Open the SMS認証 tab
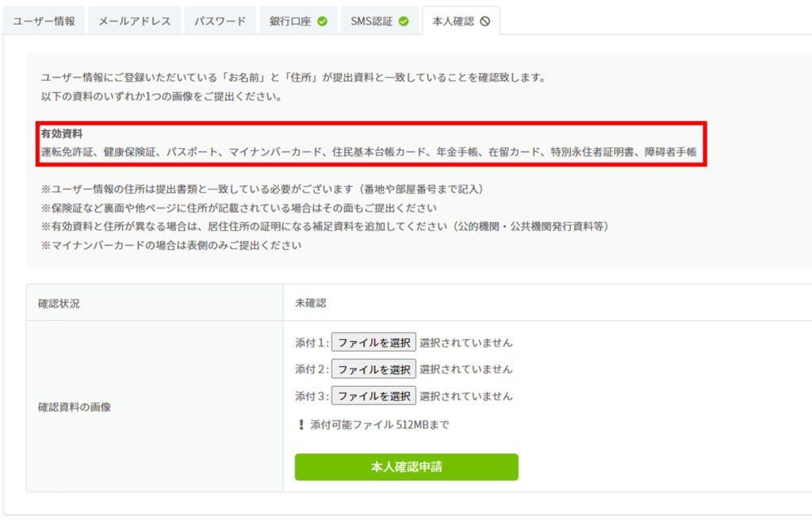Screen dimensions: 812x524 [372, 21]
